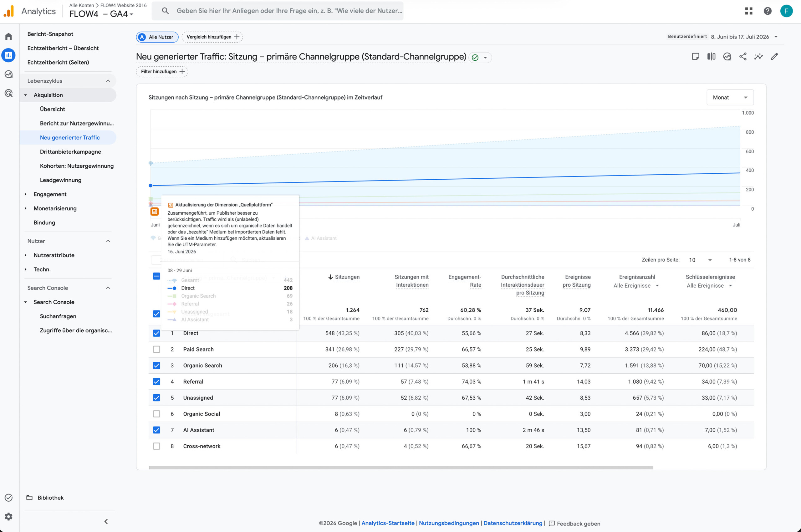The image size is (801, 532).
Task: Uncheck the Organic Search row checkbox
Action: coord(156,366)
